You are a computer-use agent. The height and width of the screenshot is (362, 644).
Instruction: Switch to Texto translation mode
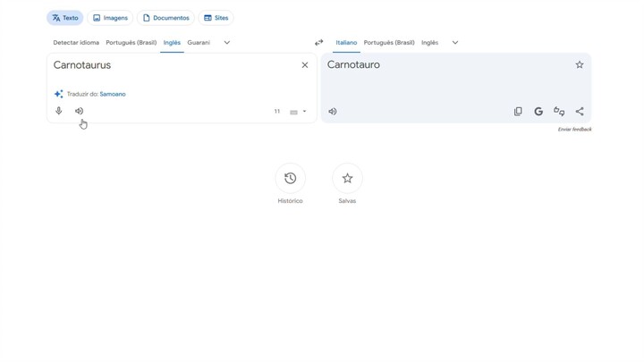(x=65, y=18)
